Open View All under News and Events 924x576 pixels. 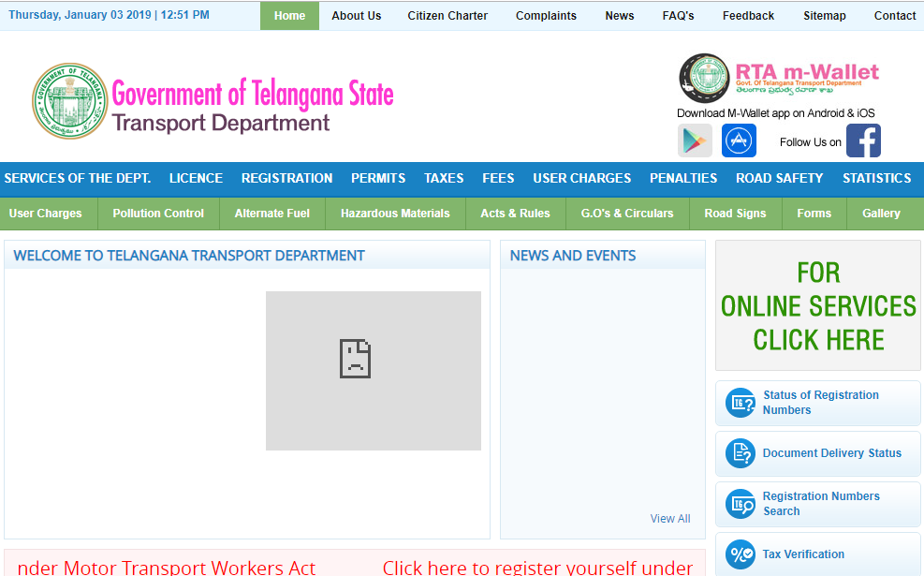coord(670,518)
